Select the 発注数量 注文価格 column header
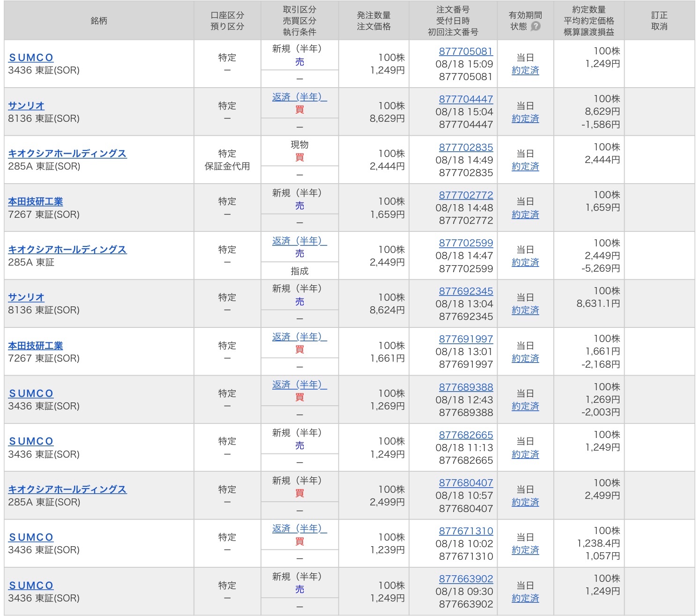 373,21
